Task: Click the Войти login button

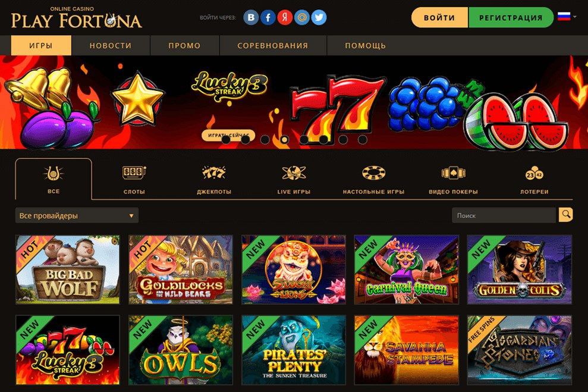Action: click(439, 18)
